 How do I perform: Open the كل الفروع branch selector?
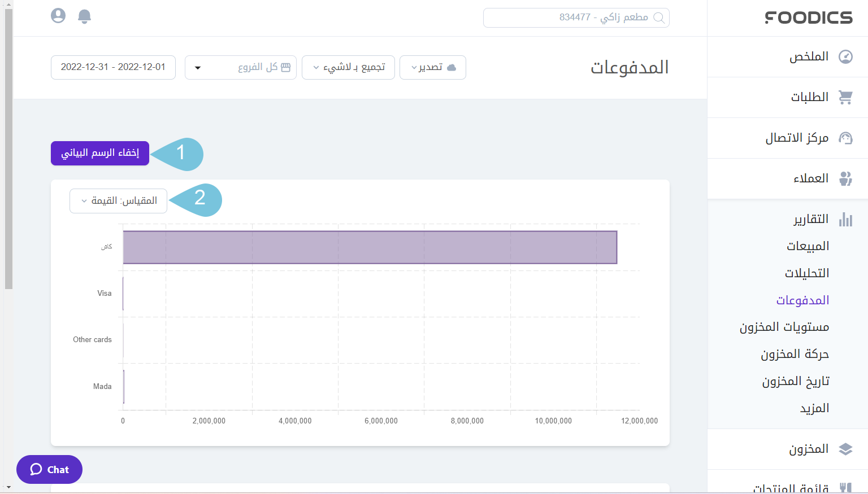[240, 67]
